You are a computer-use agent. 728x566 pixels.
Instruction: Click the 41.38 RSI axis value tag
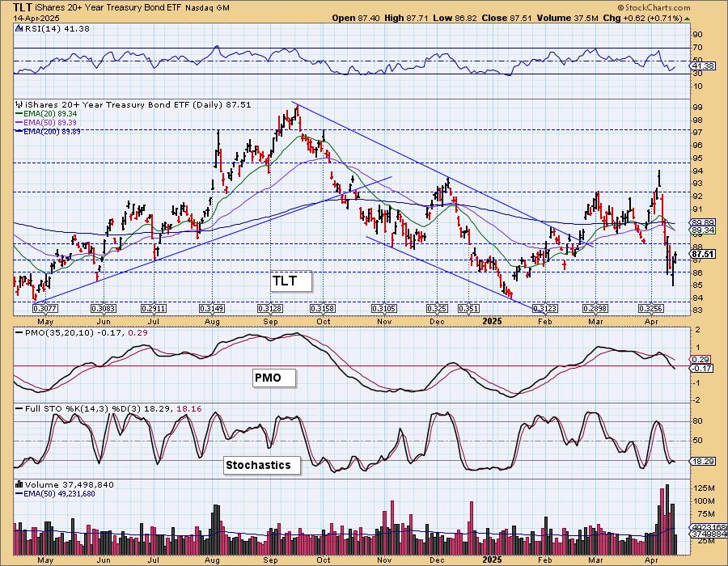pos(702,67)
